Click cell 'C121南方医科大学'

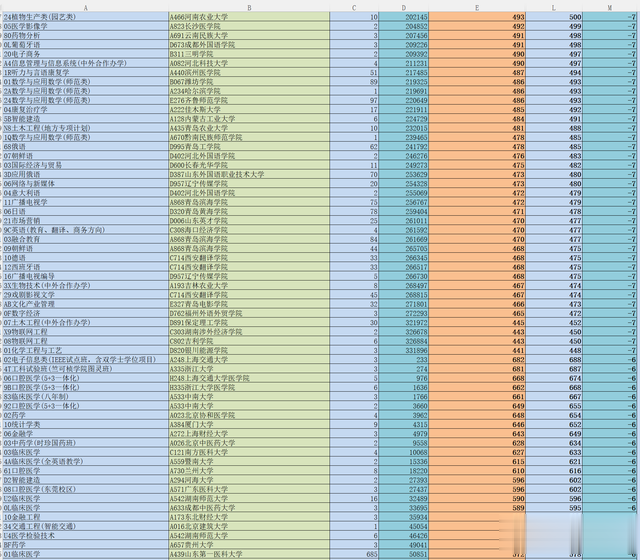click(249, 452)
